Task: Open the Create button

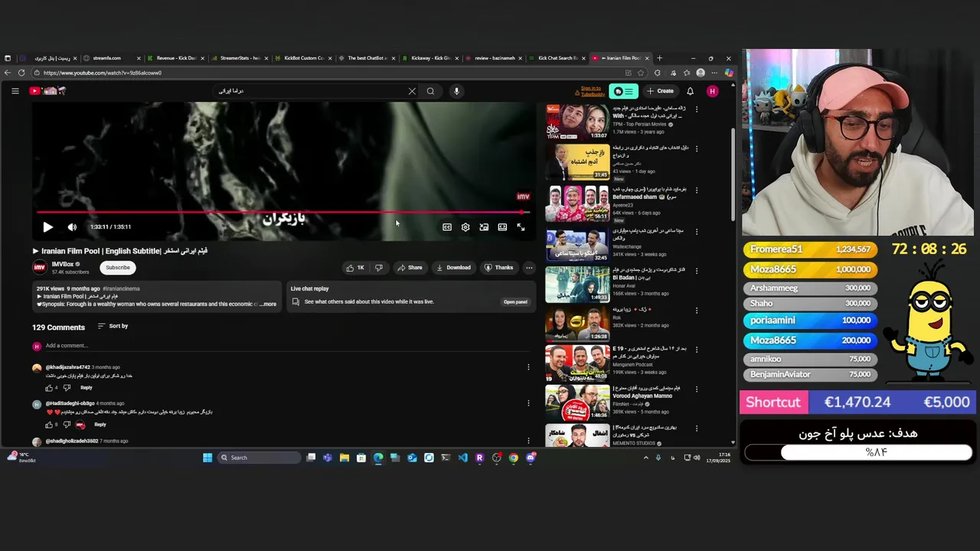Action: coord(660,91)
